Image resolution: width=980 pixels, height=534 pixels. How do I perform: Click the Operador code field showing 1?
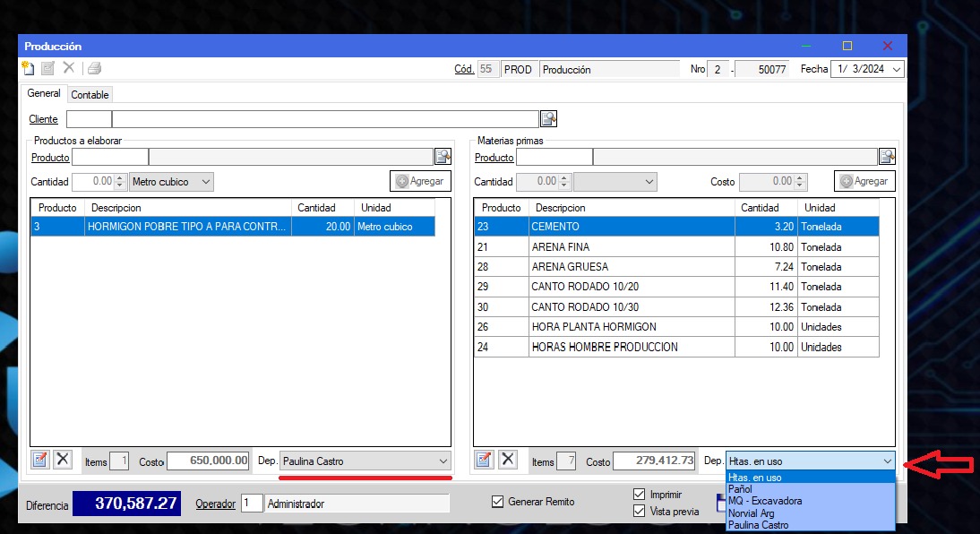pyautogui.click(x=251, y=504)
